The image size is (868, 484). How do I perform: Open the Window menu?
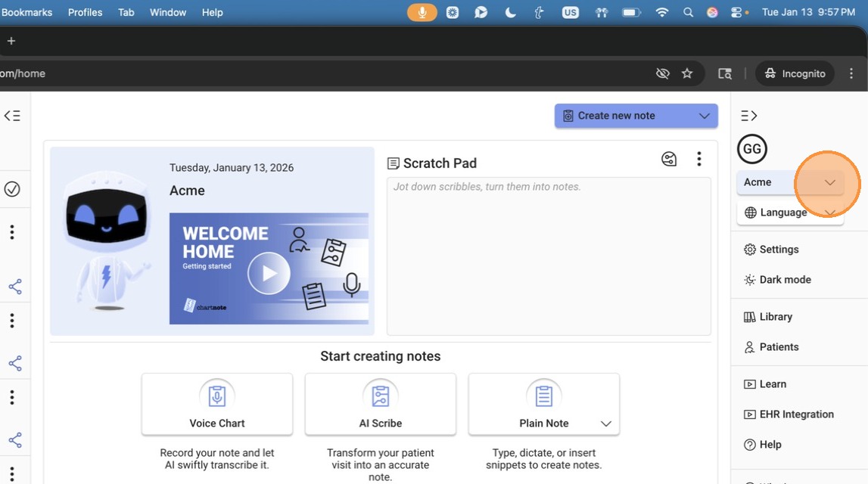[x=168, y=12]
